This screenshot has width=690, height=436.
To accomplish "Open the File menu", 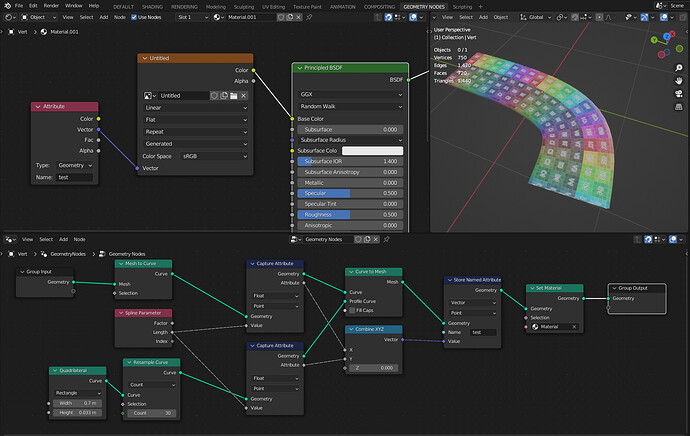I will pos(19,6).
